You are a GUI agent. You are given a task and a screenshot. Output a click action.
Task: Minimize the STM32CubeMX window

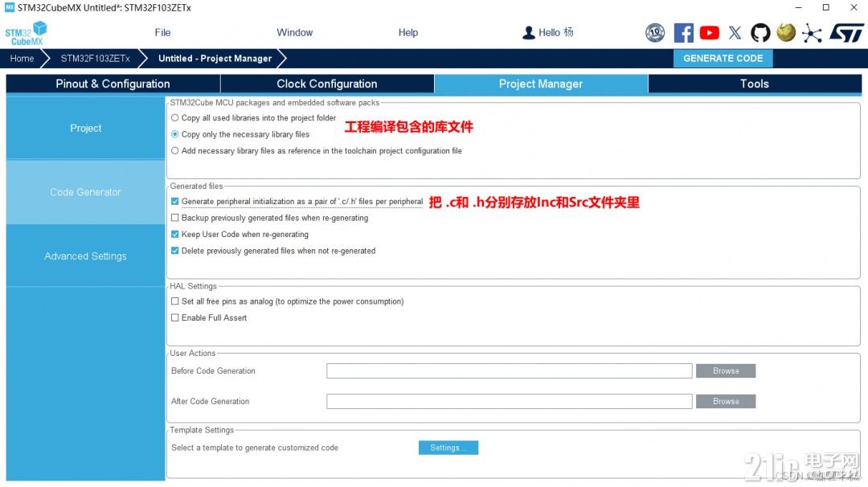pyautogui.click(x=798, y=8)
